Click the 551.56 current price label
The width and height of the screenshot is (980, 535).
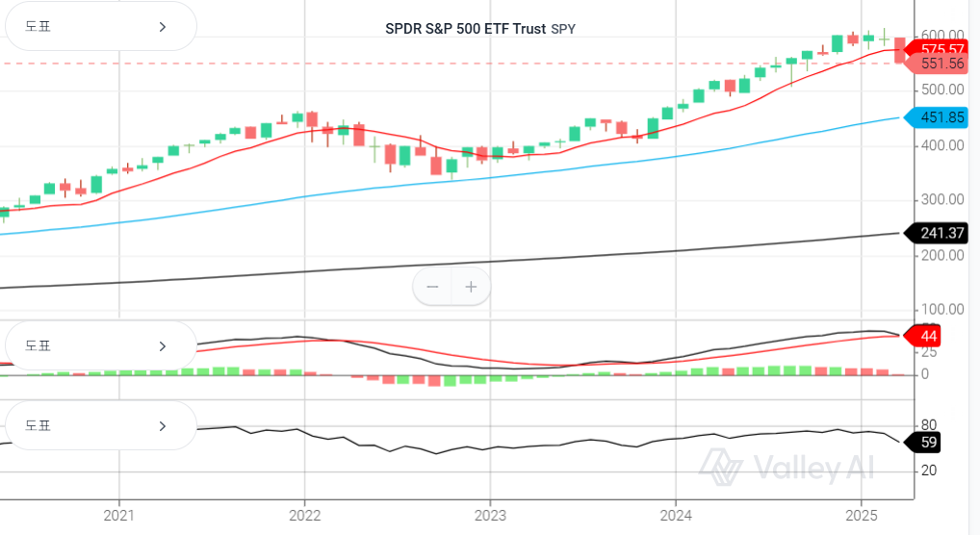click(x=937, y=64)
